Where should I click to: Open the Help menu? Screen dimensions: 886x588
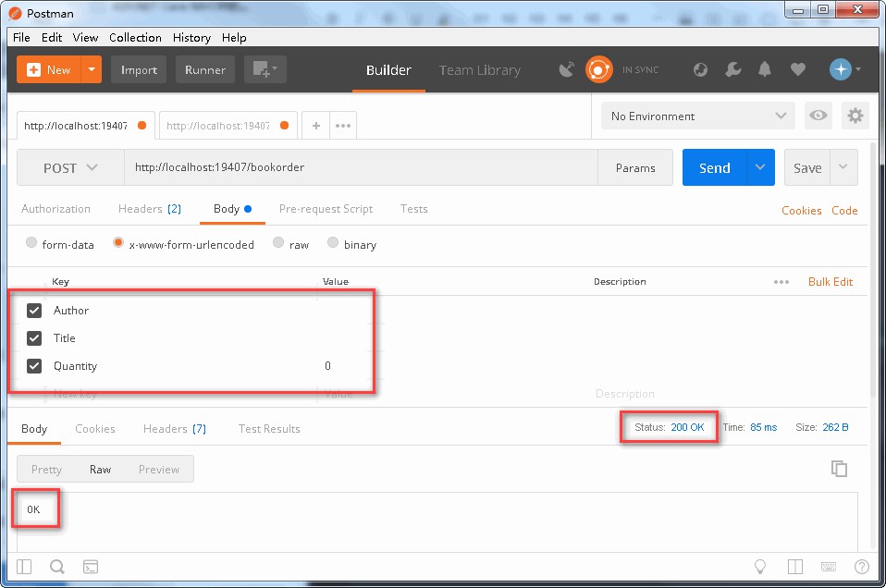click(234, 37)
